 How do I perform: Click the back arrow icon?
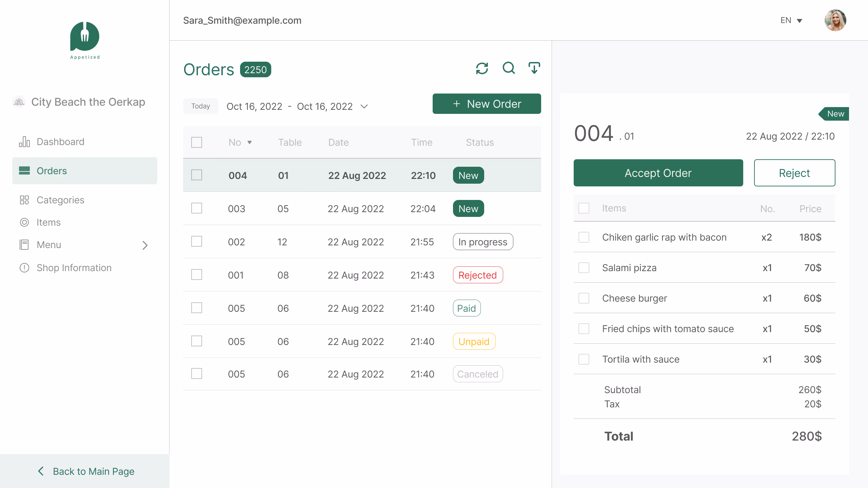click(x=41, y=471)
